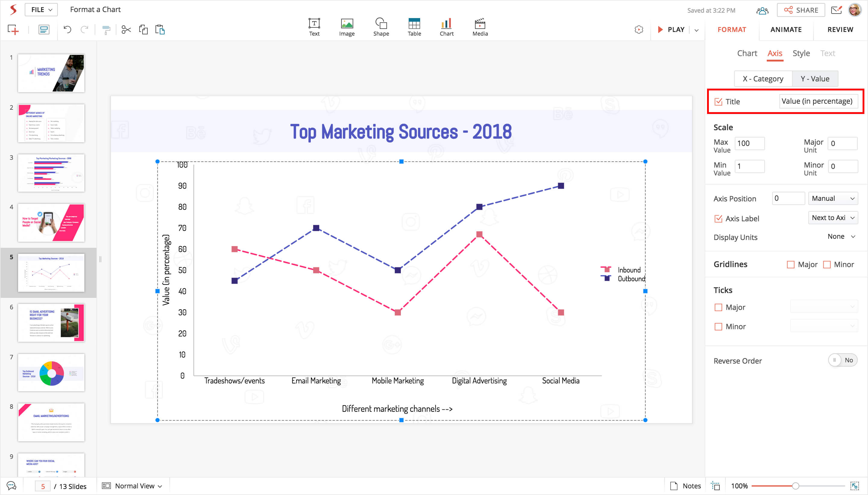Open comments speech bubble icon
The image size is (868, 495).
pyautogui.click(x=11, y=486)
